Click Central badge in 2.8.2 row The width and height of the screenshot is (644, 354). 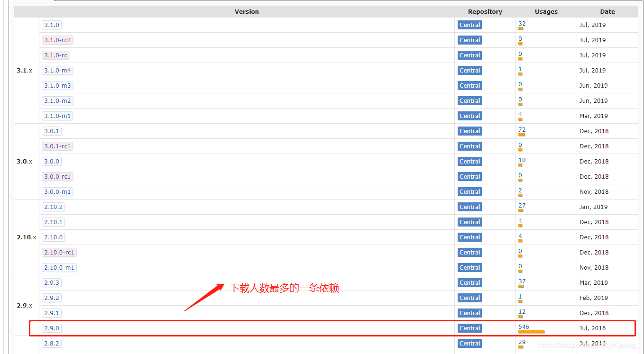(x=469, y=344)
